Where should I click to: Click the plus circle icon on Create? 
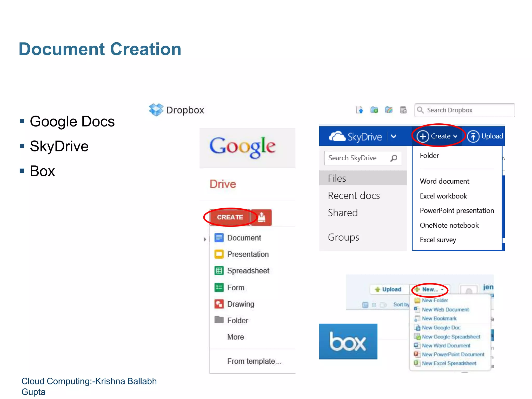tap(423, 136)
